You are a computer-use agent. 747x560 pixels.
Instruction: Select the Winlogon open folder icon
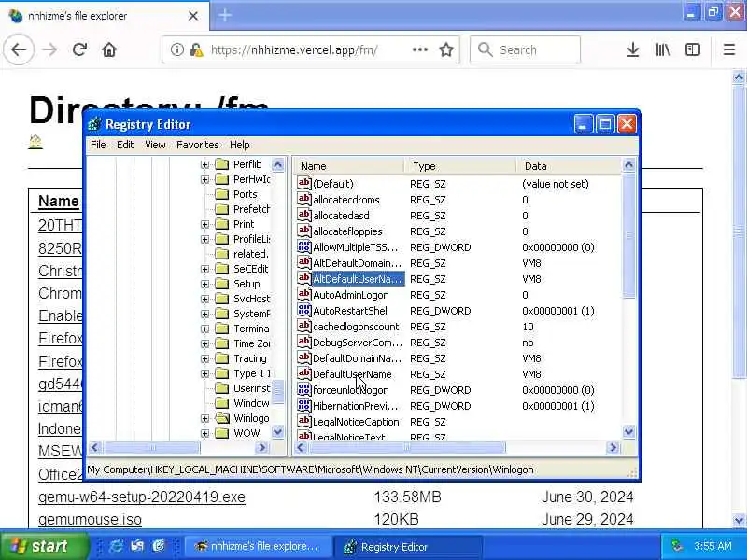(x=222, y=418)
